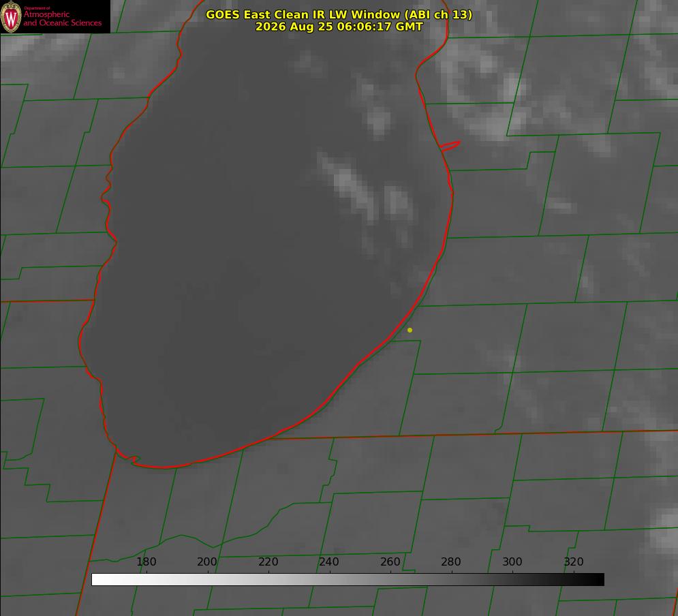The image size is (678, 616).
Task: Select the yellow dot marker near shore
Action: (410, 330)
